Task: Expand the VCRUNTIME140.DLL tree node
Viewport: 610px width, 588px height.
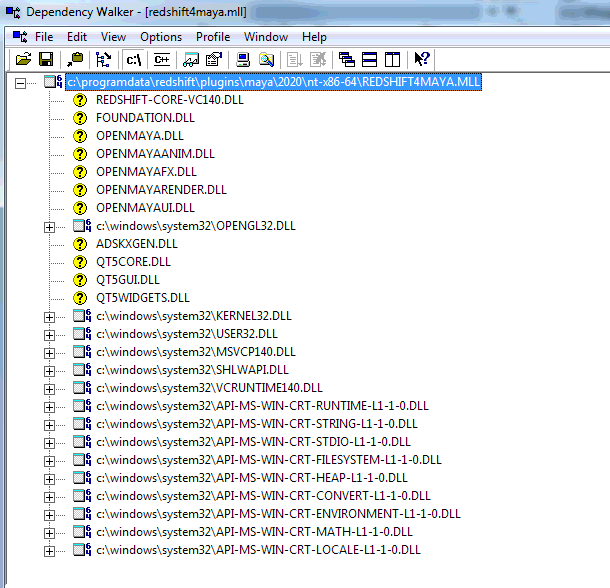Action: click(49, 389)
